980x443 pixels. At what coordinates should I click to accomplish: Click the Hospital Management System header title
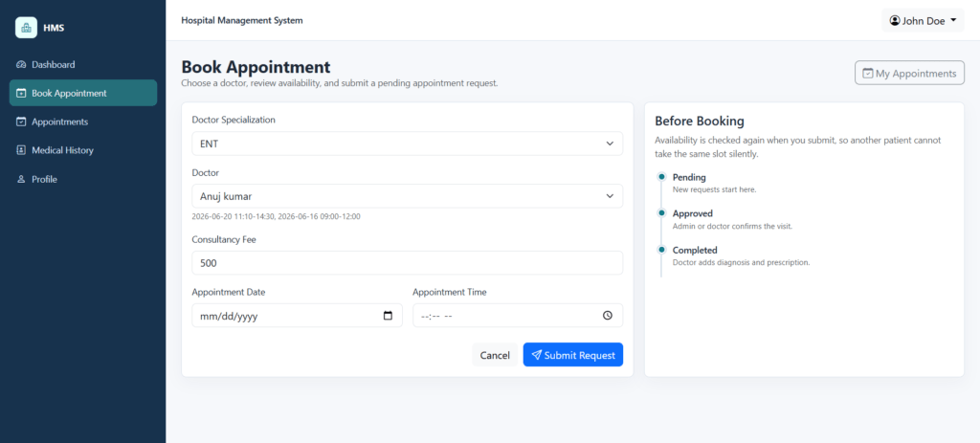[x=242, y=21]
